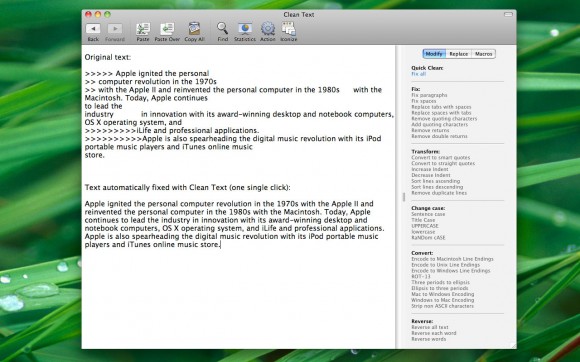Click Replace tabs with spaces
Image resolution: width=580 pixels, height=362 pixels.
[x=441, y=107]
